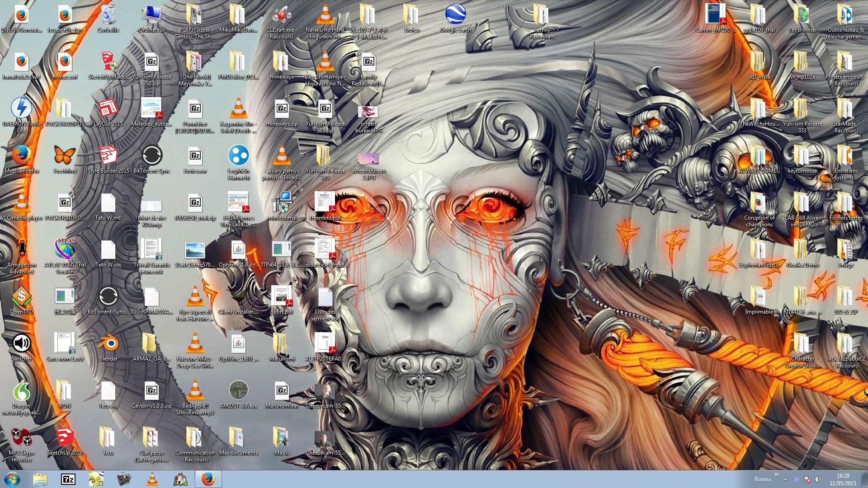Open Mes documents folder
The height and width of the screenshot is (488, 868).
(x=238, y=441)
